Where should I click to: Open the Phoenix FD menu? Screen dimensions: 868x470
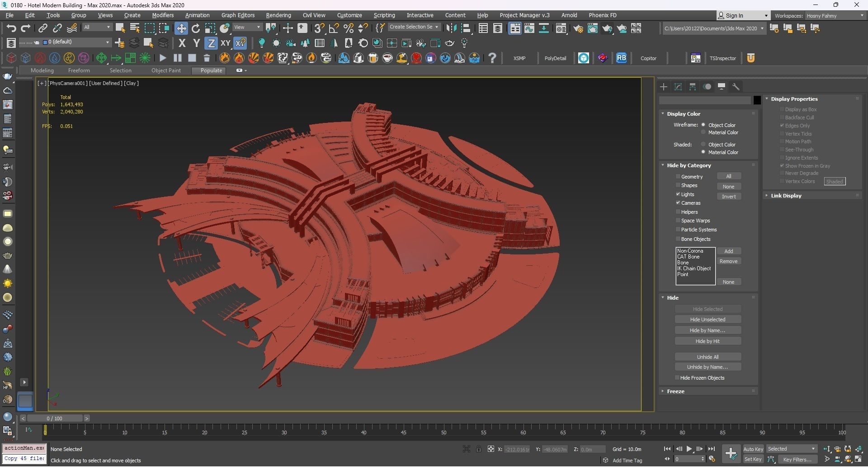(602, 15)
